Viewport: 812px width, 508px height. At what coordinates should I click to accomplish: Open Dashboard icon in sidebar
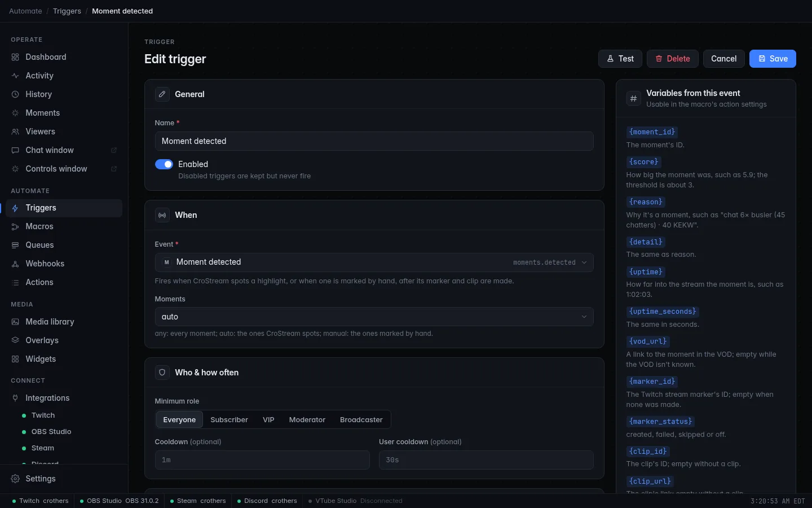15,57
